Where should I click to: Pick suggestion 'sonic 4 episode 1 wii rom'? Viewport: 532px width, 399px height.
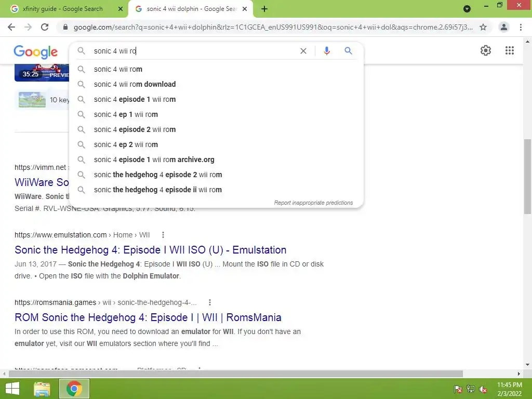click(x=216, y=99)
